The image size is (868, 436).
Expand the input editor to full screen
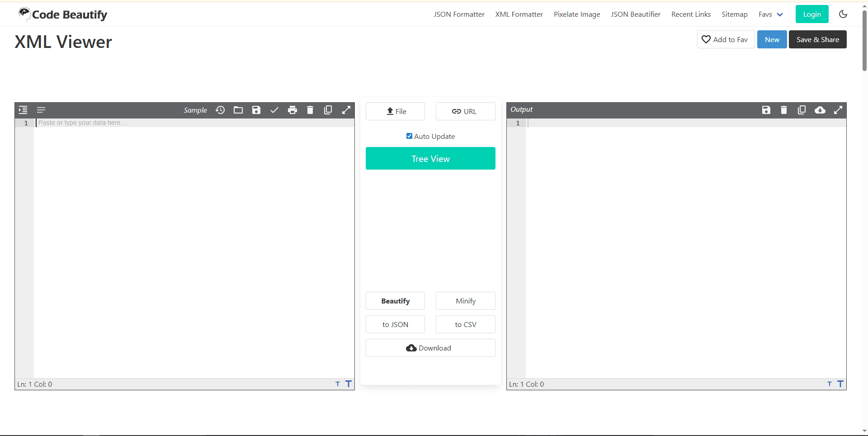pos(346,110)
